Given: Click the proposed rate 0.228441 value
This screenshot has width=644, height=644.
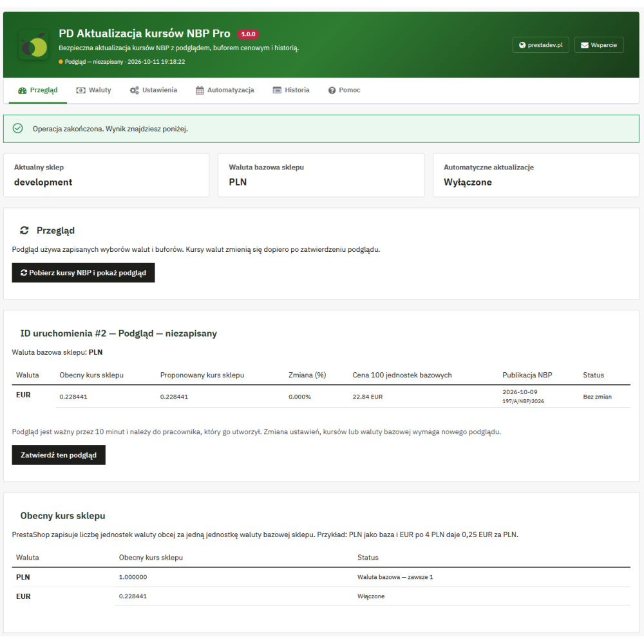Looking at the screenshot, I should (174, 397).
